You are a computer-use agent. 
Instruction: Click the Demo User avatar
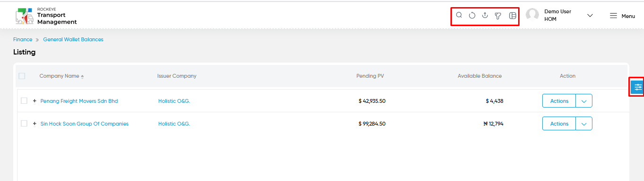532,15
